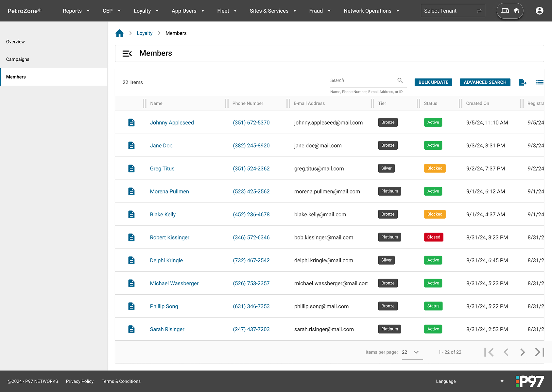Image resolution: width=552 pixels, height=392 pixels.
Task: Open the user account profile icon
Action: tap(539, 11)
